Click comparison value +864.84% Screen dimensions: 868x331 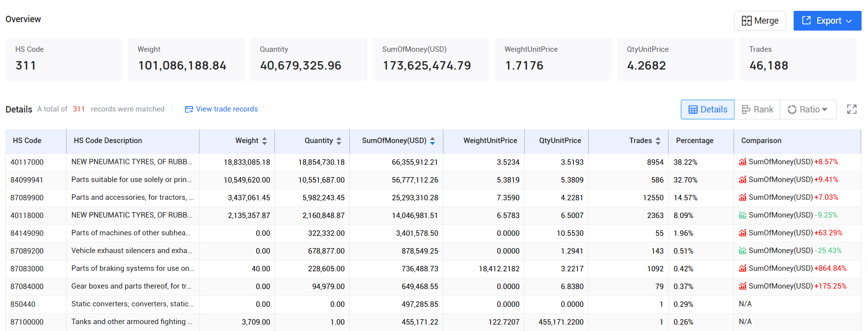pos(831,268)
